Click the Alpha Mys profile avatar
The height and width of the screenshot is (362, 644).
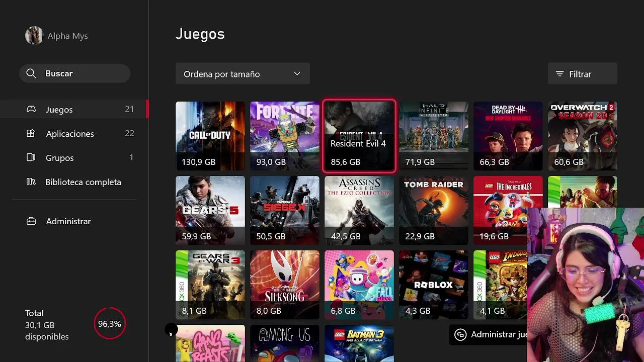click(x=34, y=36)
